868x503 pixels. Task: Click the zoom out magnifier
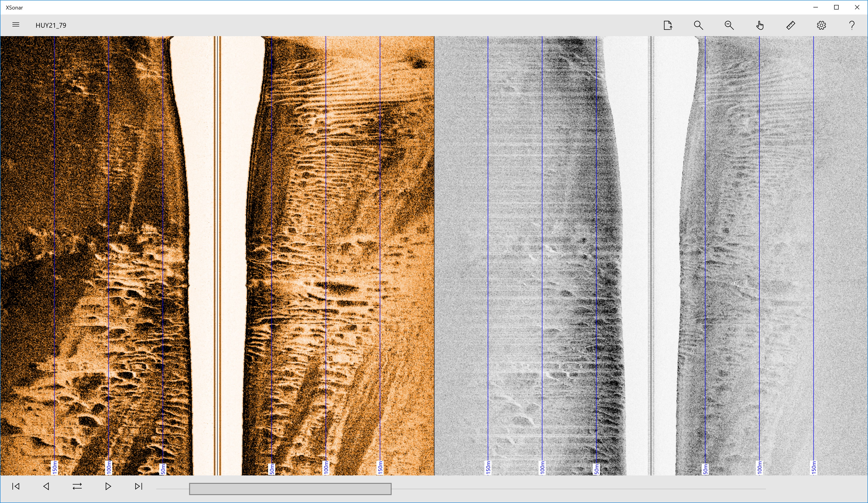click(x=729, y=25)
